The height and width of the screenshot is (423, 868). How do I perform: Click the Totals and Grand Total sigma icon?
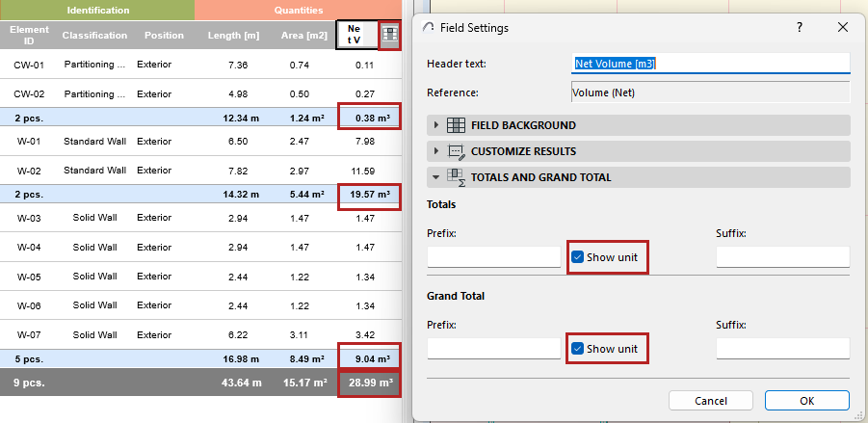(x=456, y=177)
